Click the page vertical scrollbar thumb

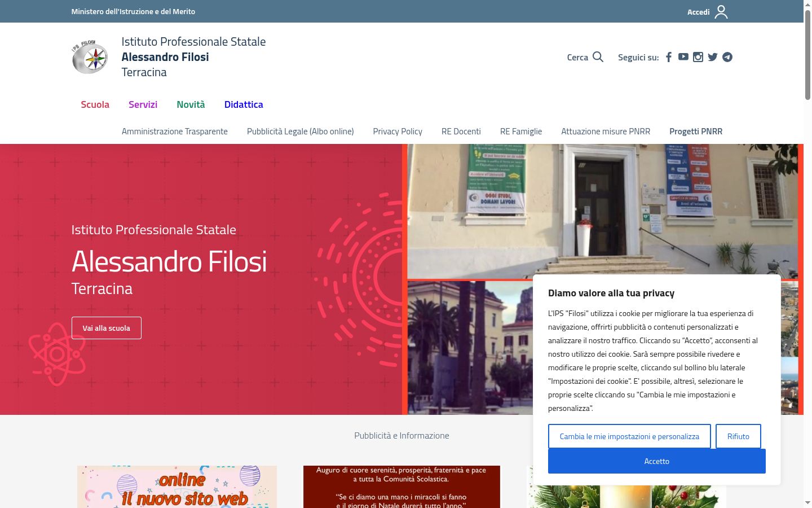[x=807, y=54]
